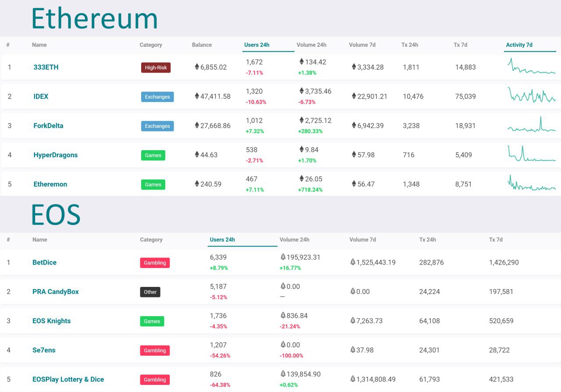Open the ForkDelta dapp link
The height and width of the screenshot is (392, 561).
48,126
